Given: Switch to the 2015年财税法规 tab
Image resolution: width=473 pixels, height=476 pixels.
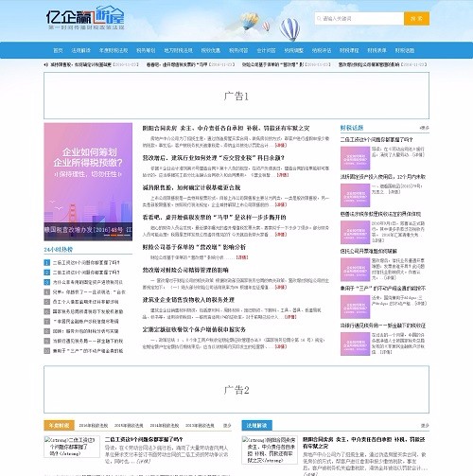Looking at the screenshot, I should coord(129,426).
